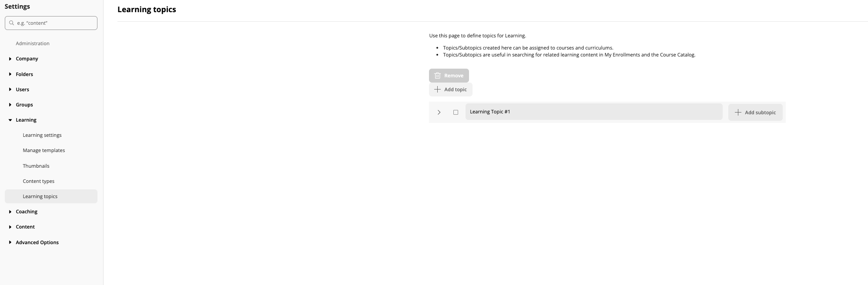Select the Learning topics sidebar item

point(40,196)
